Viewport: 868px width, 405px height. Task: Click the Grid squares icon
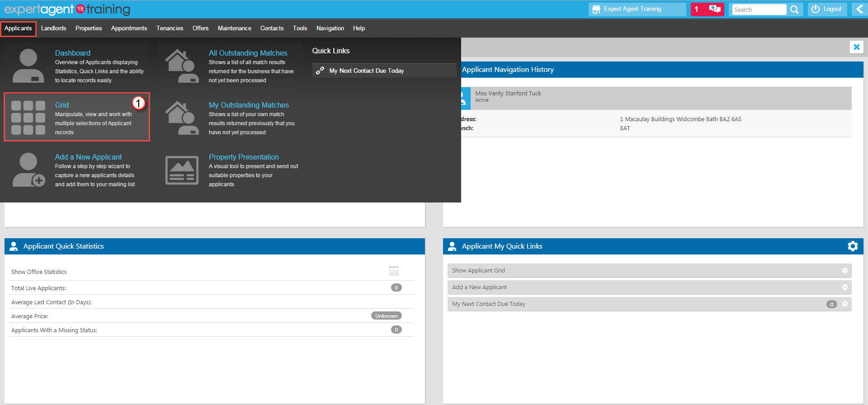(x=28, y=118)
